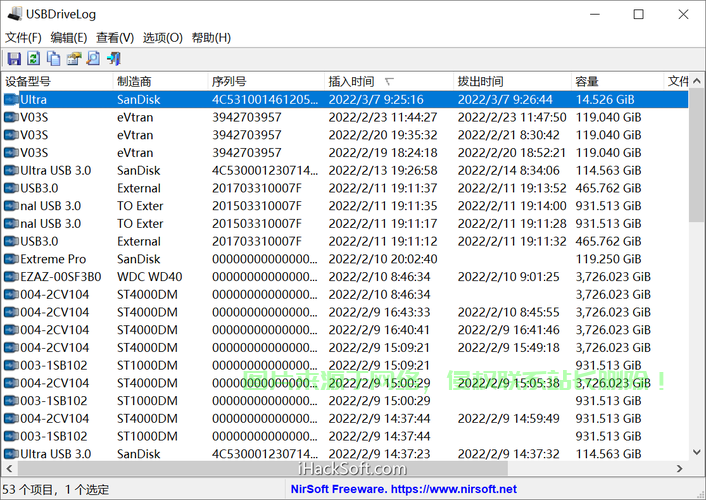Sort by the 序列号 column header
The width and height of the screenshot is (706, 500).
pos(266,82)
